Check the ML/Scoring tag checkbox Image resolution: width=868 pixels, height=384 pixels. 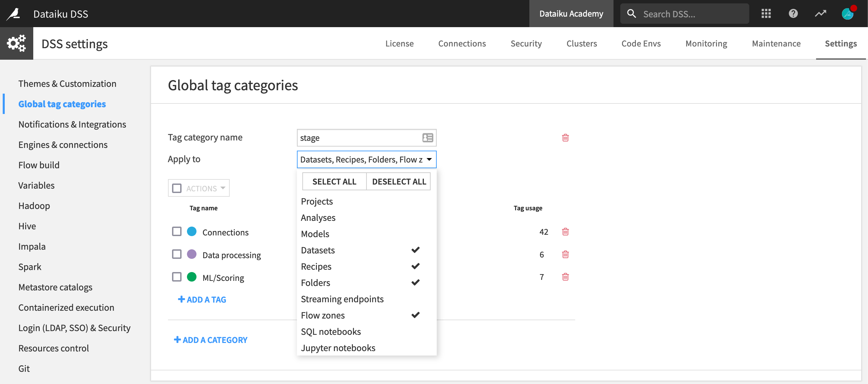pyautogui.click(x=177, y=277)
